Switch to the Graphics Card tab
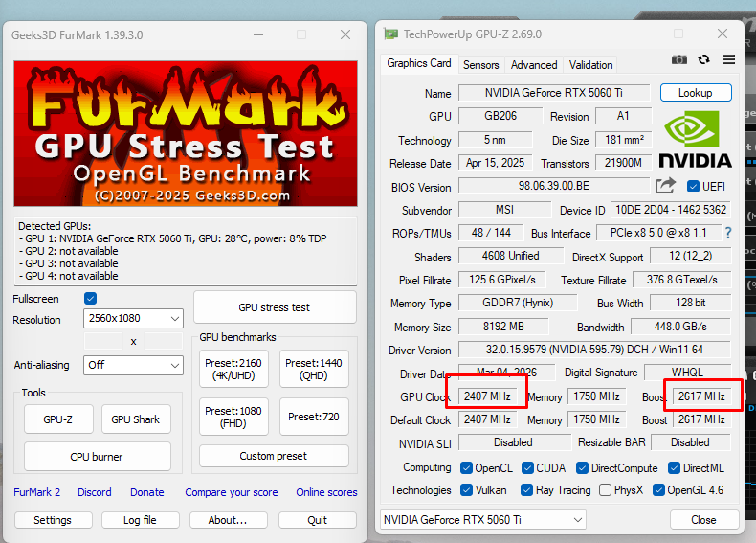Viewport: 756px width, 543px height. click(418, 63)
